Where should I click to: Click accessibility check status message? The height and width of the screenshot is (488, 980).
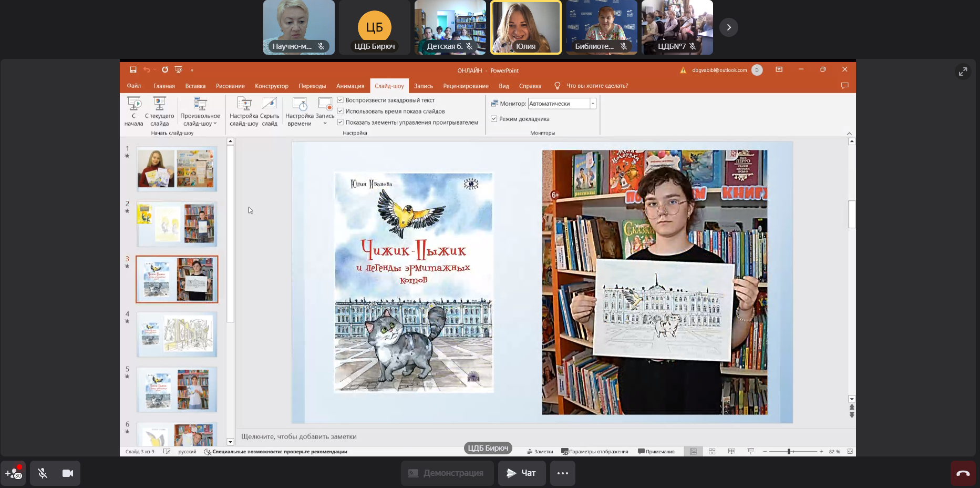point(275,452)
